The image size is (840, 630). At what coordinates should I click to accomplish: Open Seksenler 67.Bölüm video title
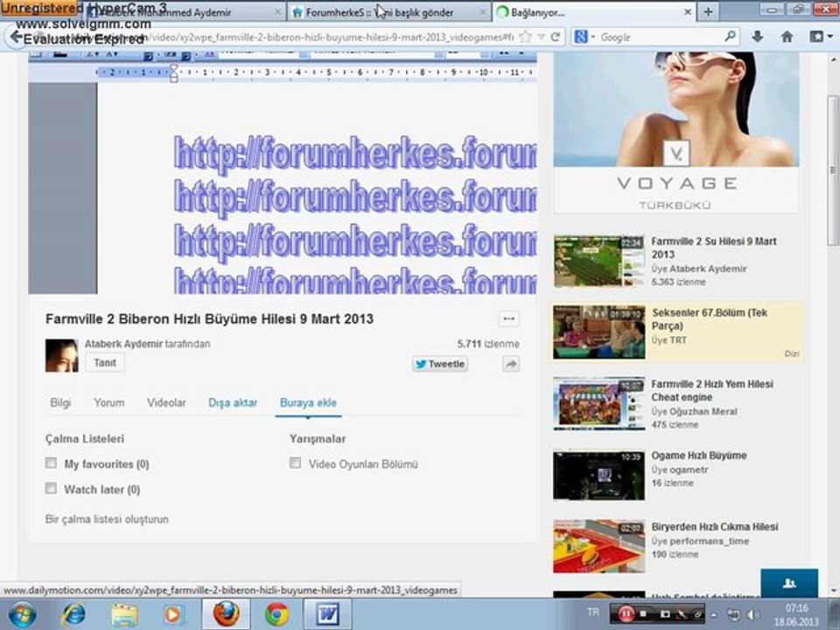(710, 319)
